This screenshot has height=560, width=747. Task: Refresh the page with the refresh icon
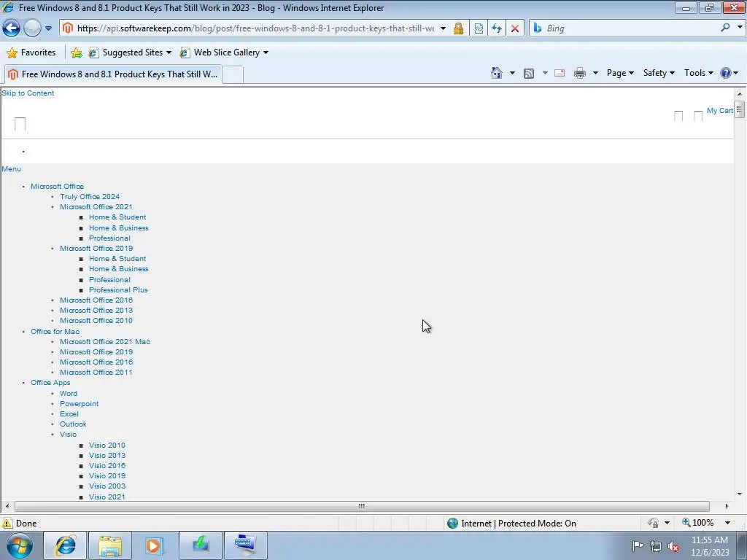tap(496, 28)
